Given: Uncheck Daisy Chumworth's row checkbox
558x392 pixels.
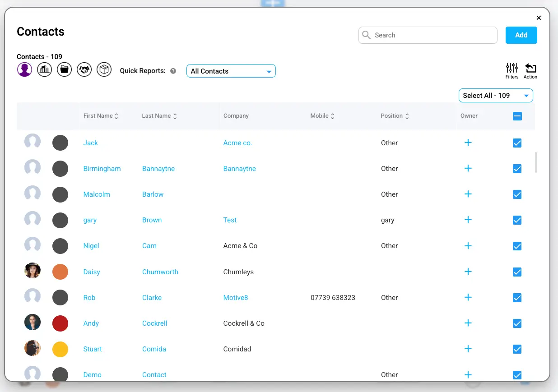Looking at the screenshot, I should pyautogui.click(x=517, y=272).
